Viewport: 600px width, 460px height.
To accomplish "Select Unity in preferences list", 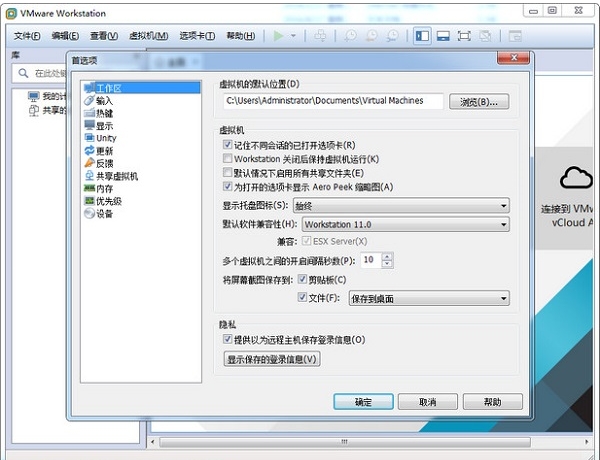I will tap(100, 138).
